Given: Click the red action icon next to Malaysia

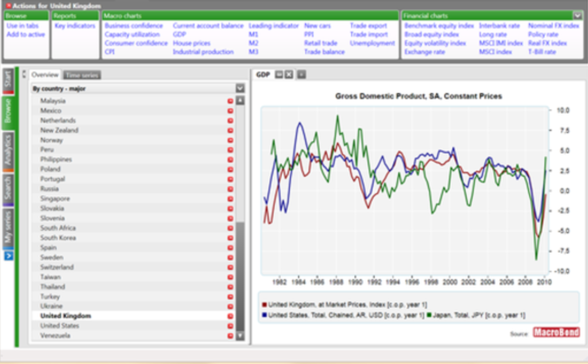Looking at the screenshot, I should click(229, 100).
